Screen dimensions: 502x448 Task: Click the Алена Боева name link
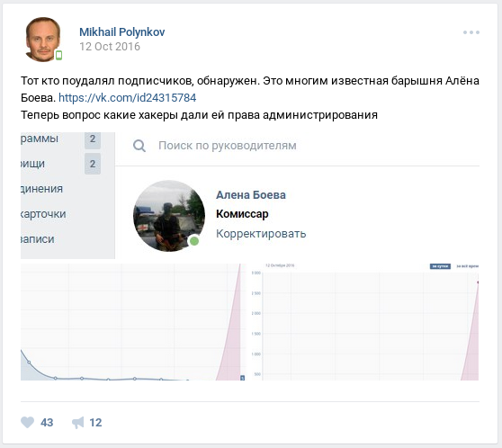pyautogui.click(x=251, y=194)
